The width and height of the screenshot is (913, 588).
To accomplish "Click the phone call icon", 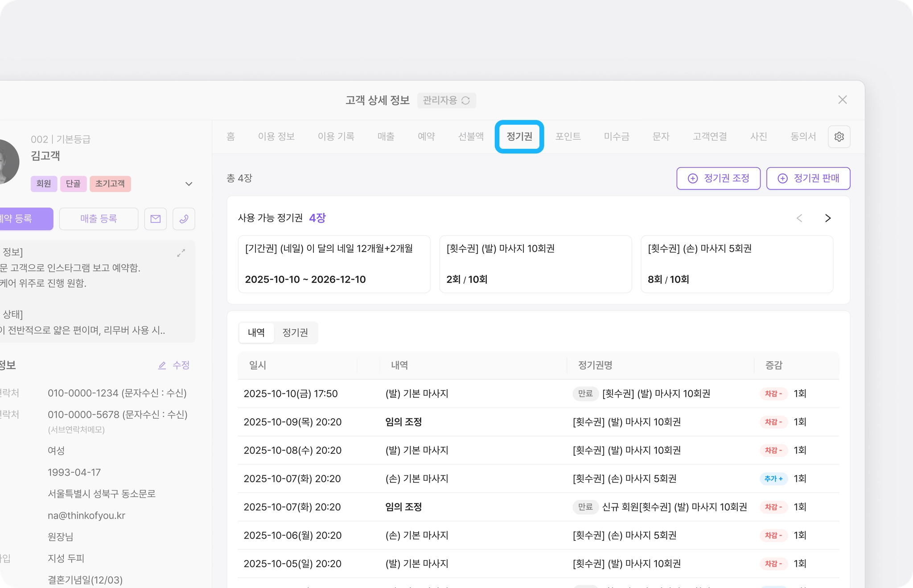I will coord(184,219).
